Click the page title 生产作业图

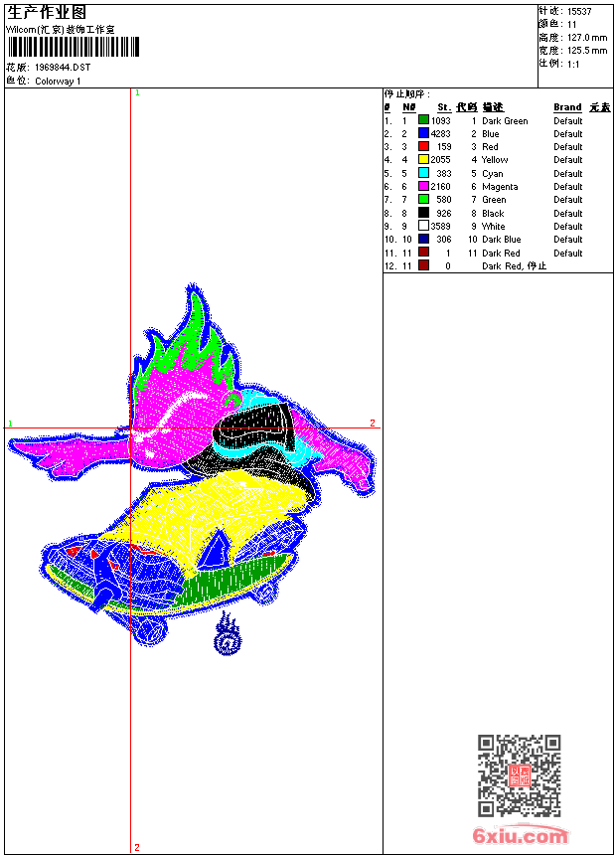click(x=47, y=13)
